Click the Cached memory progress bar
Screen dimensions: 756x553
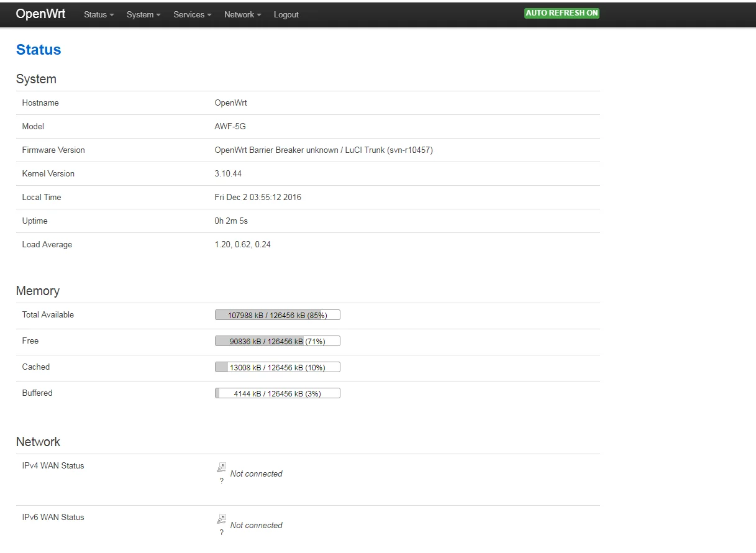pos(278,367)
